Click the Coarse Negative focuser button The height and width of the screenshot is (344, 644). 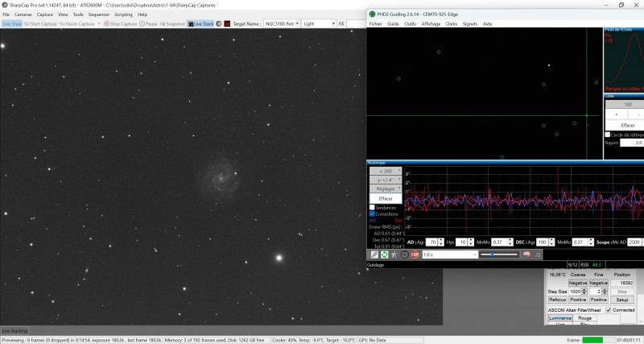tap(578, 283)
